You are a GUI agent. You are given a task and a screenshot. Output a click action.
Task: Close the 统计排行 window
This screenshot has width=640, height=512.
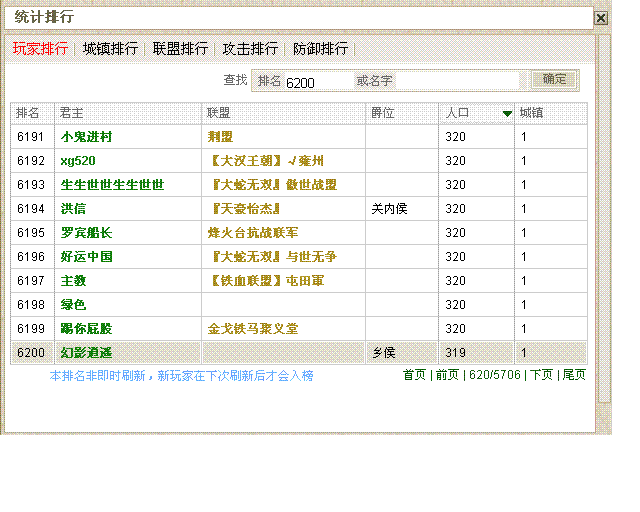[x=600, y=18]
